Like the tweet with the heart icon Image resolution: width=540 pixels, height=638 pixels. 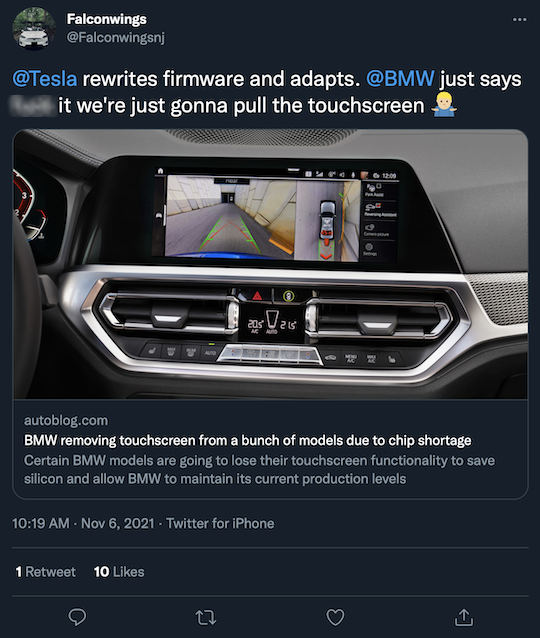tap(335, 617)
